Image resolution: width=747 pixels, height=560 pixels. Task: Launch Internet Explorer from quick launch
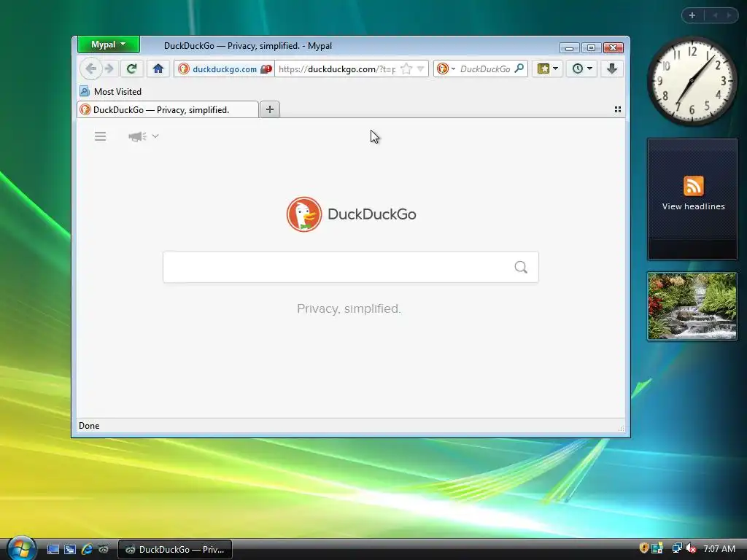point(87,550)
